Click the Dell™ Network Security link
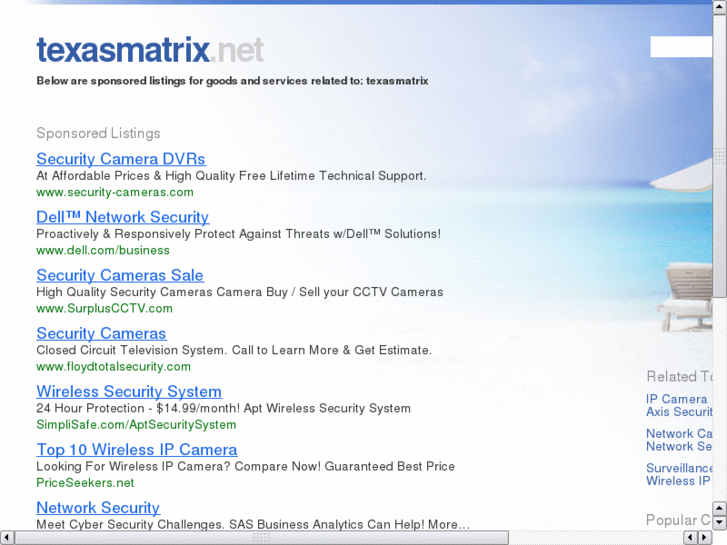Screen dimensions: 727x545 [122, 217]
